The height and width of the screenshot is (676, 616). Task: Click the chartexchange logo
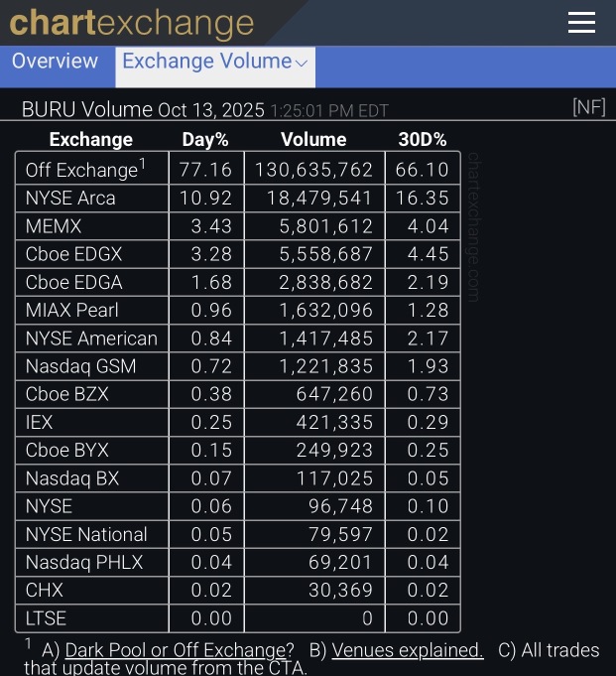click(x=132, y=23)
